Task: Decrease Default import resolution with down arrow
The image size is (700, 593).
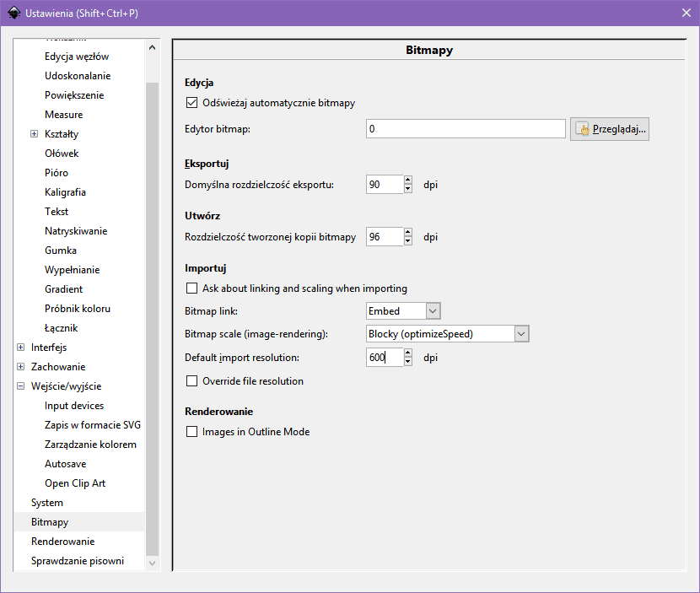Action: (x=408, y=362)
